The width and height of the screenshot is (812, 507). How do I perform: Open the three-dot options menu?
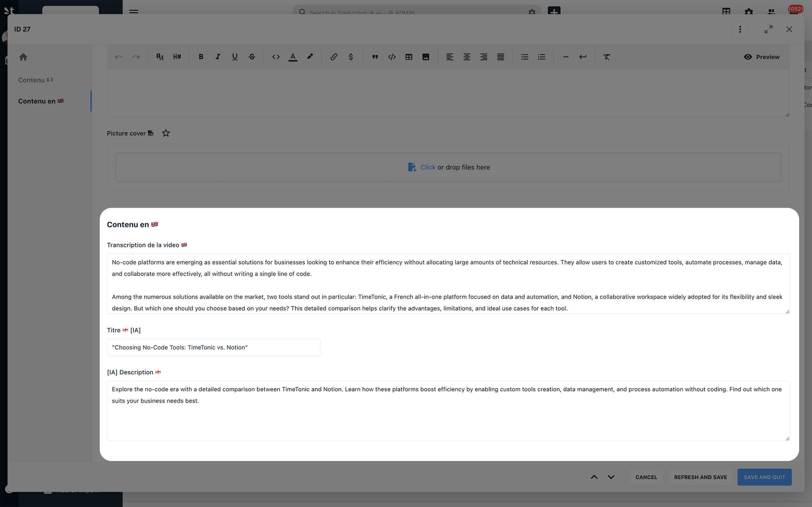pyautogui.click(x=740, y=29)
